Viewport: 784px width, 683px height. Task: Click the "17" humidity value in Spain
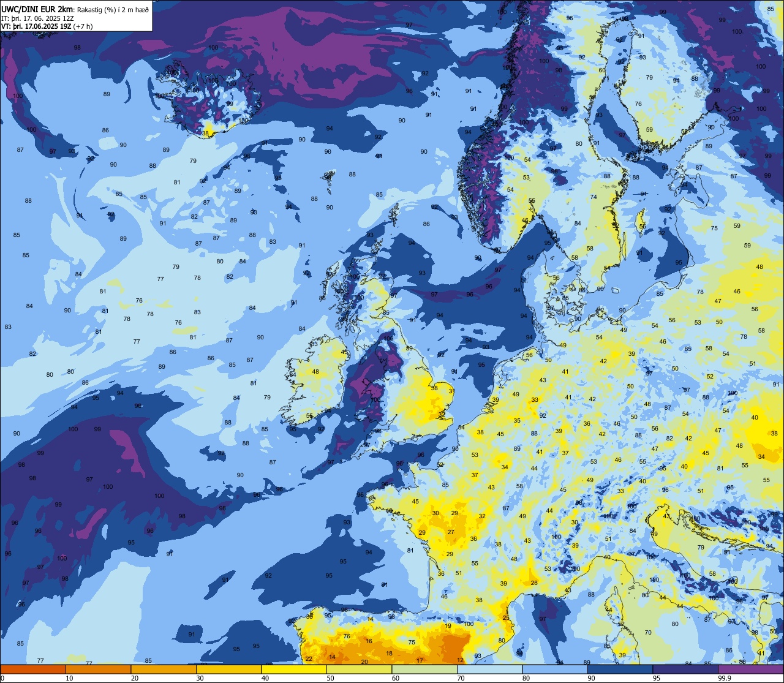[420, 660]
